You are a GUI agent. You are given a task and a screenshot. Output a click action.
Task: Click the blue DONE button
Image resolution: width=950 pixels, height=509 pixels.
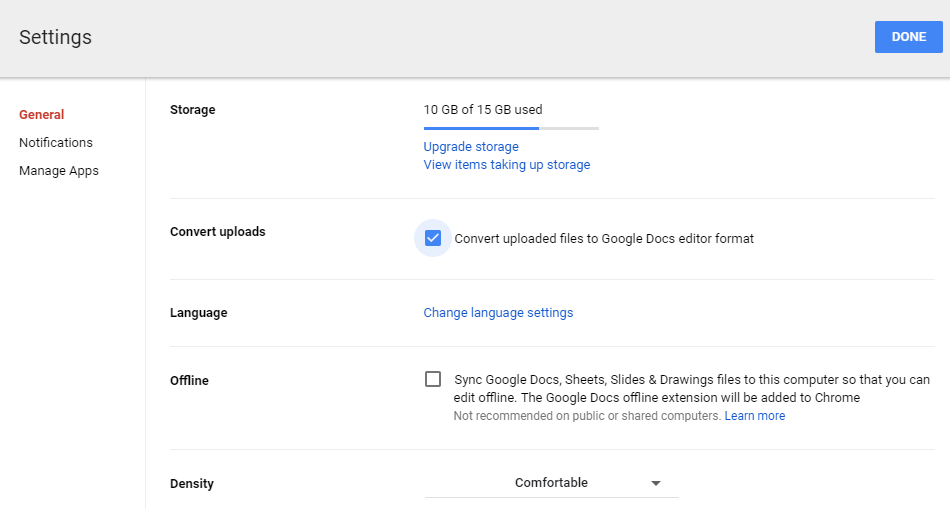pyautogui.click(x=908, y=37)
